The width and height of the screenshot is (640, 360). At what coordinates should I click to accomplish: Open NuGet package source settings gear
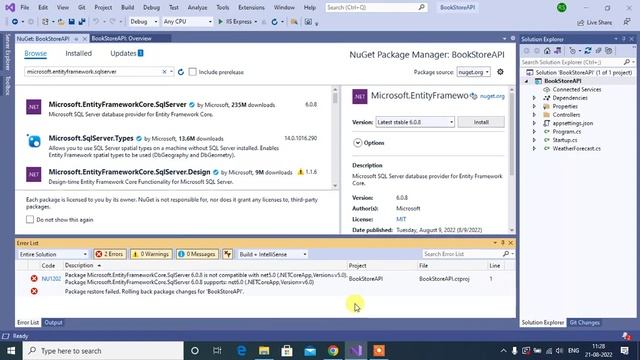click(500, 72)
